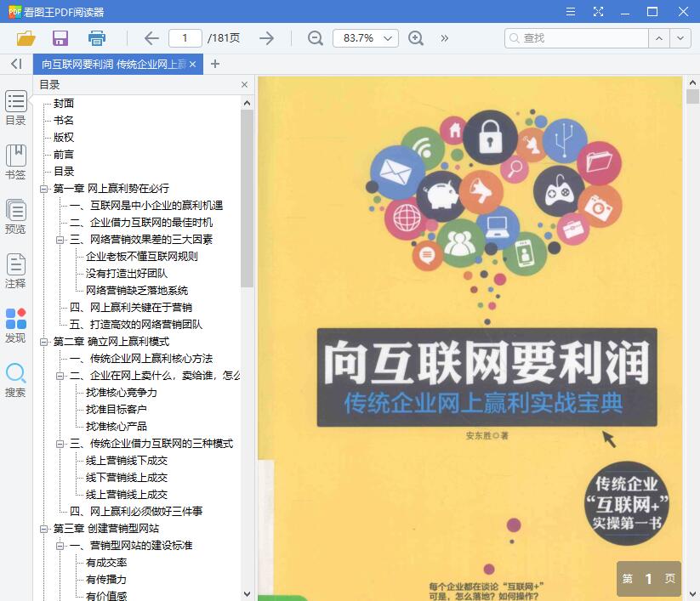Open 找准核心竞争力 section
Screen dimensions: 700x601
pos(122,393)
